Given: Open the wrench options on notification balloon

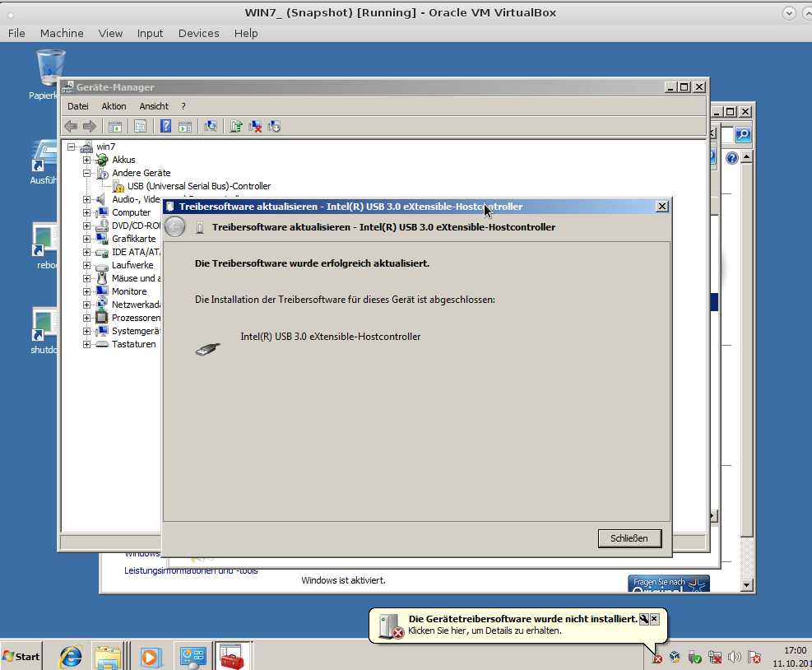Looking at the screenshot, I should coord(643,619).
